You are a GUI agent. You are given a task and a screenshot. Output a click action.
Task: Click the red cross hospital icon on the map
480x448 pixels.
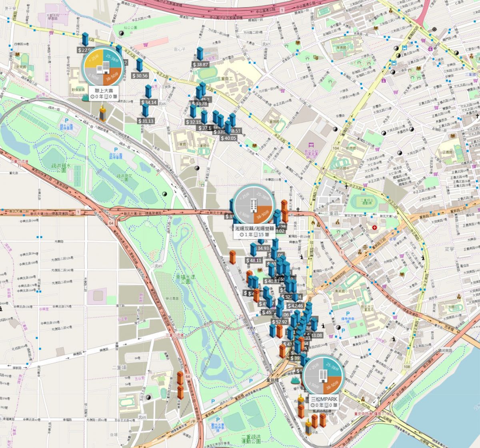[375, 227]
